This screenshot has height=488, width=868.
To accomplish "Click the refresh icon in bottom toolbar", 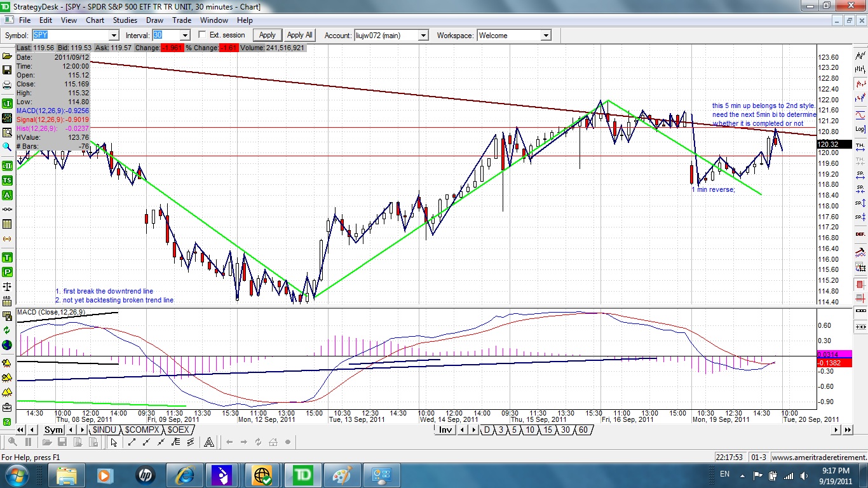I will (259, 442).
